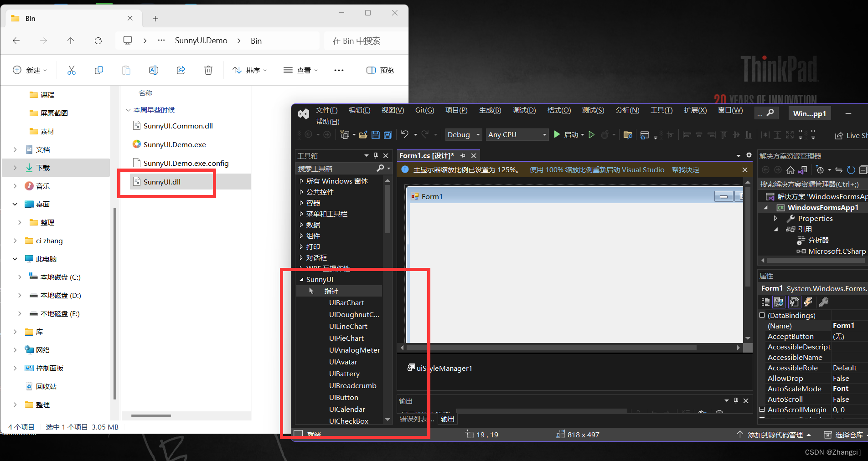Switch Solution Explorer views icon
This screenshot has height=461, width=868.
803,170
